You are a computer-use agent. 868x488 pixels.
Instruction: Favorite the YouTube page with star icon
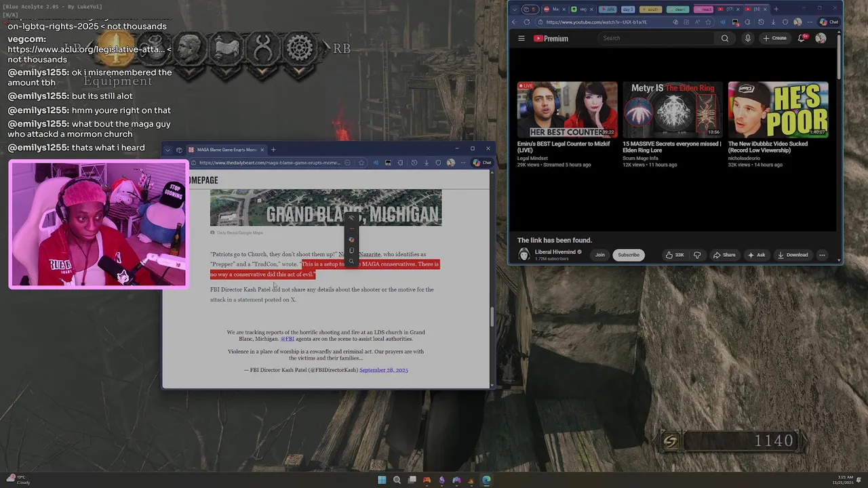[709, 22]
